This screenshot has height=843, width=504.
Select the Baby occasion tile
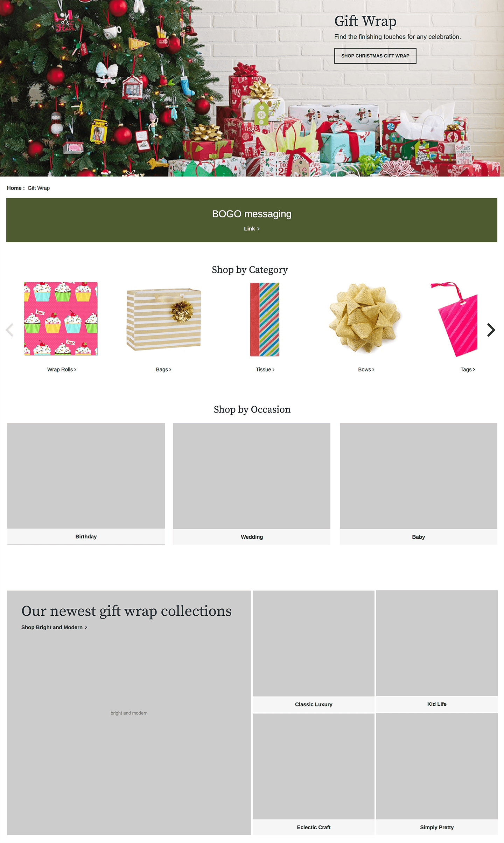(419, 484)
